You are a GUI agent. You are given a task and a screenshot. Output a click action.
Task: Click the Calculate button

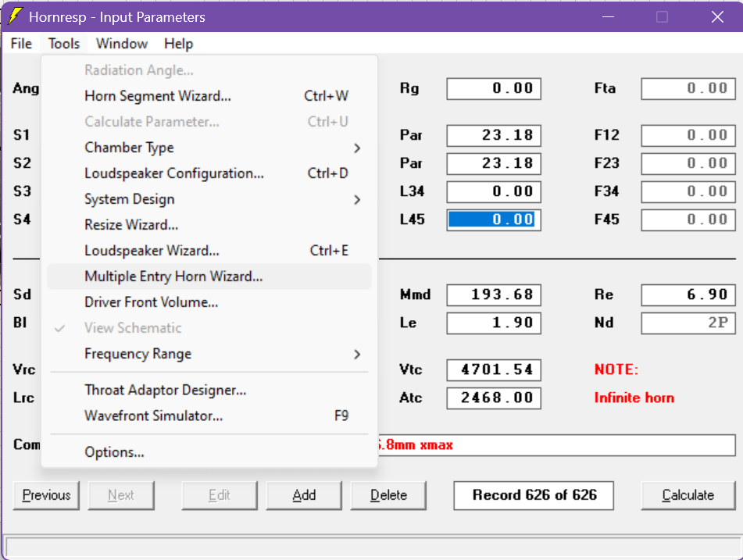688,496
